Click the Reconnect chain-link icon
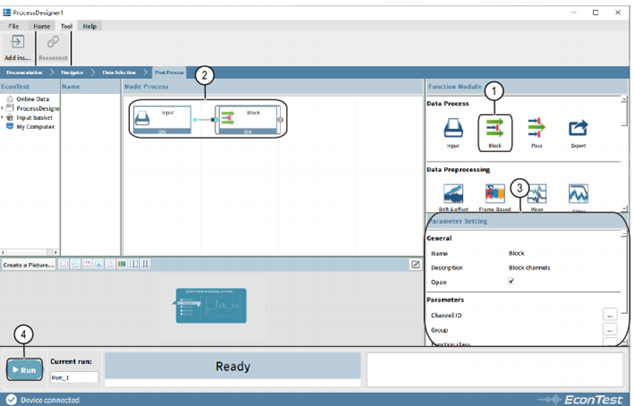 click(x=53, y=42)
